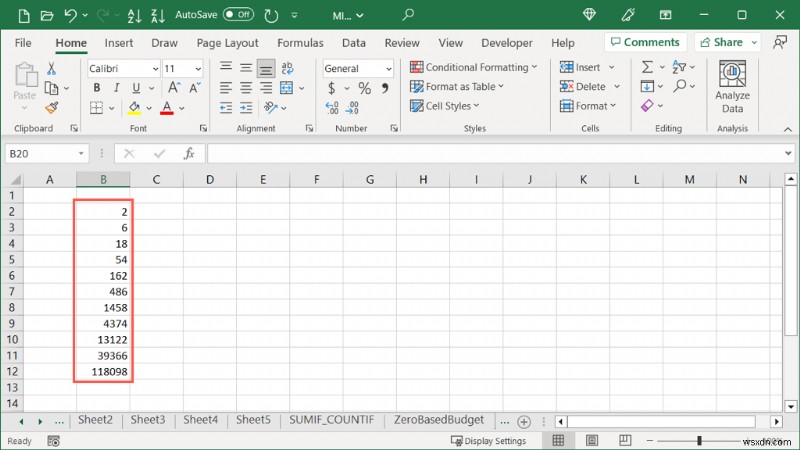The height and width of the screenshot is (450, 800).
Task: Toggle Italic formatting
Action: (116, 88)
